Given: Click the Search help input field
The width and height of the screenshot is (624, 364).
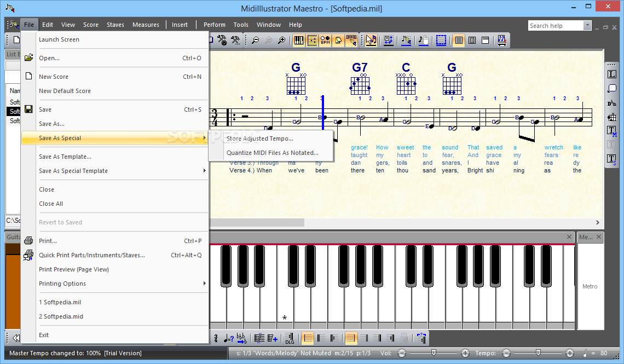Looking at the screenshot, I should tap(556, 26).
